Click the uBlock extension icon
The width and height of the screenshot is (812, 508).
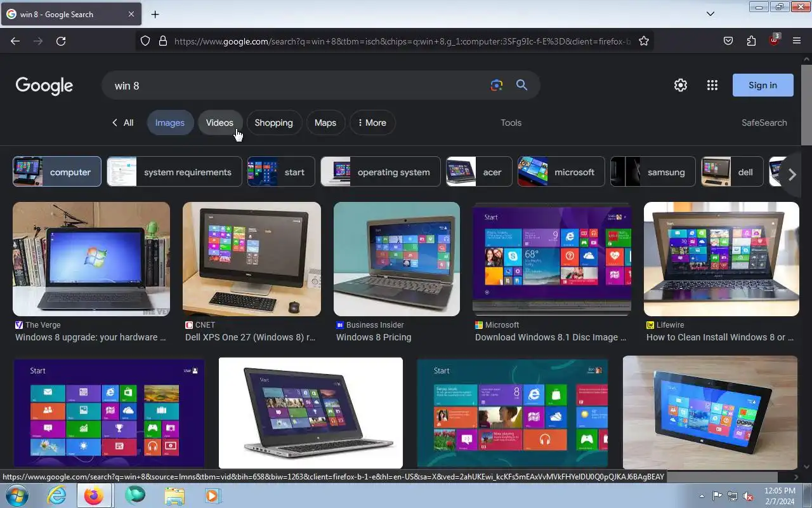tap(774, 40)
